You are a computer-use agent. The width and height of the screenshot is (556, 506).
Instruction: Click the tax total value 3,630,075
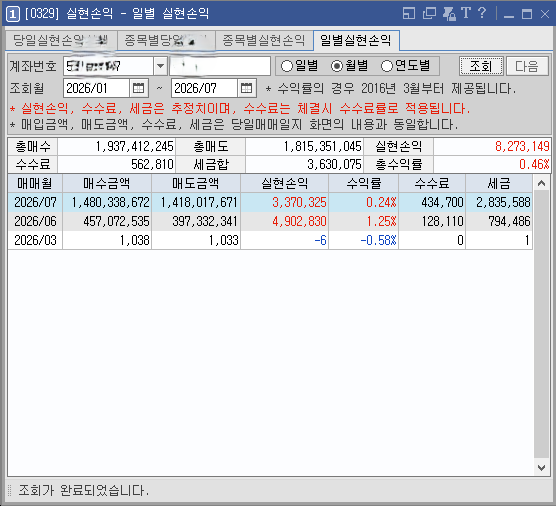point(334,165)
